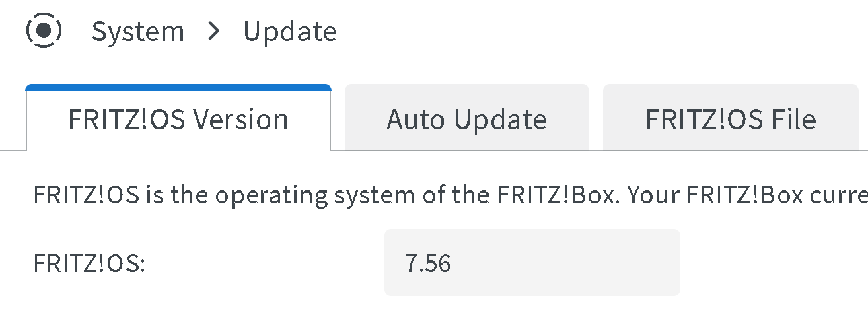The image size is (868, 313).
Task: Switch to the Auto Update tab
Action: (466, 119)
